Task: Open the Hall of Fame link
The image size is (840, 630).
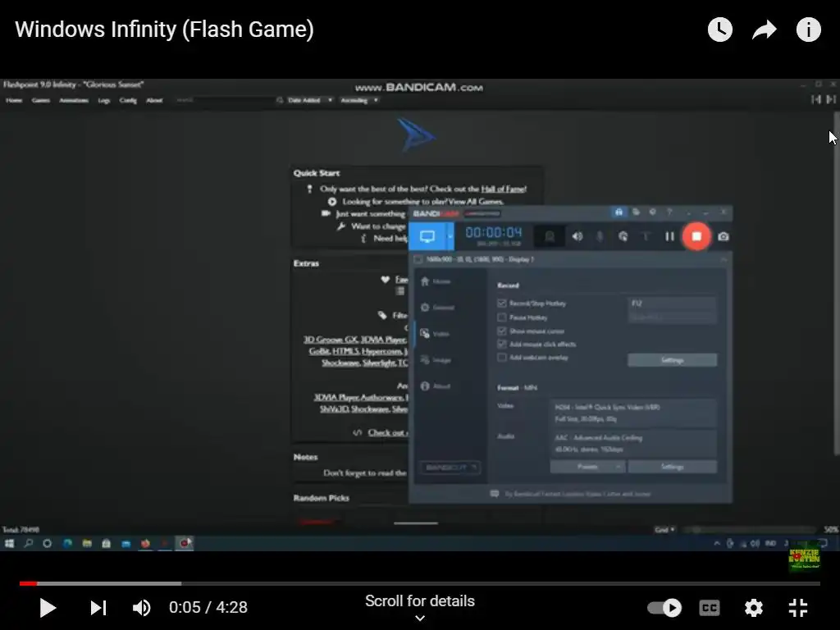Action: coord(504,189)
